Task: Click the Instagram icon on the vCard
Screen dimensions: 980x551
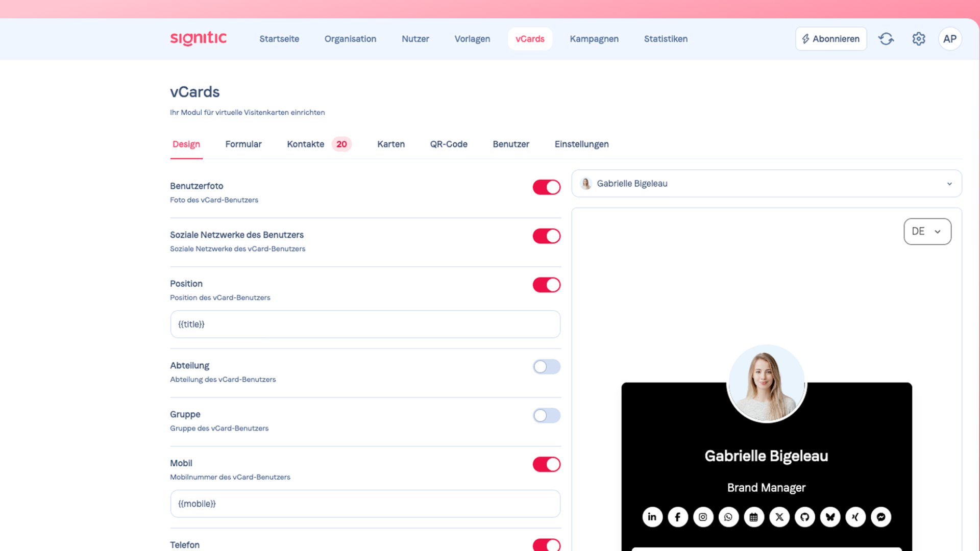Action: click(703, 517)
